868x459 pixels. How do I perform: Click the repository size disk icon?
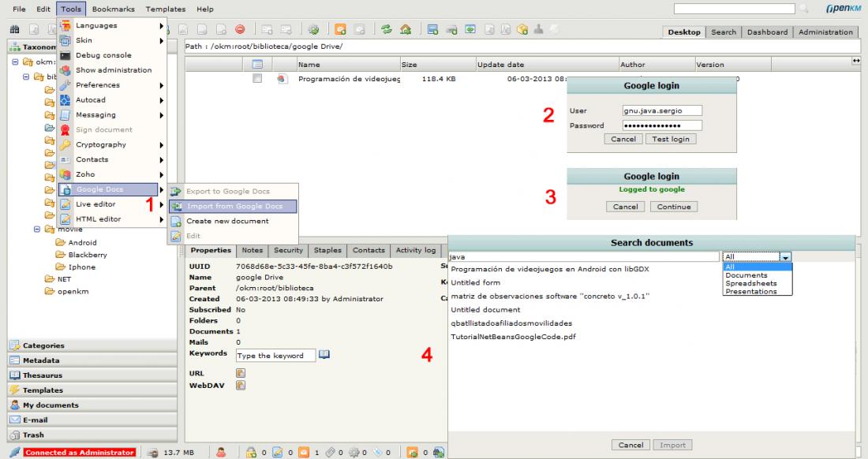[153, 453]
